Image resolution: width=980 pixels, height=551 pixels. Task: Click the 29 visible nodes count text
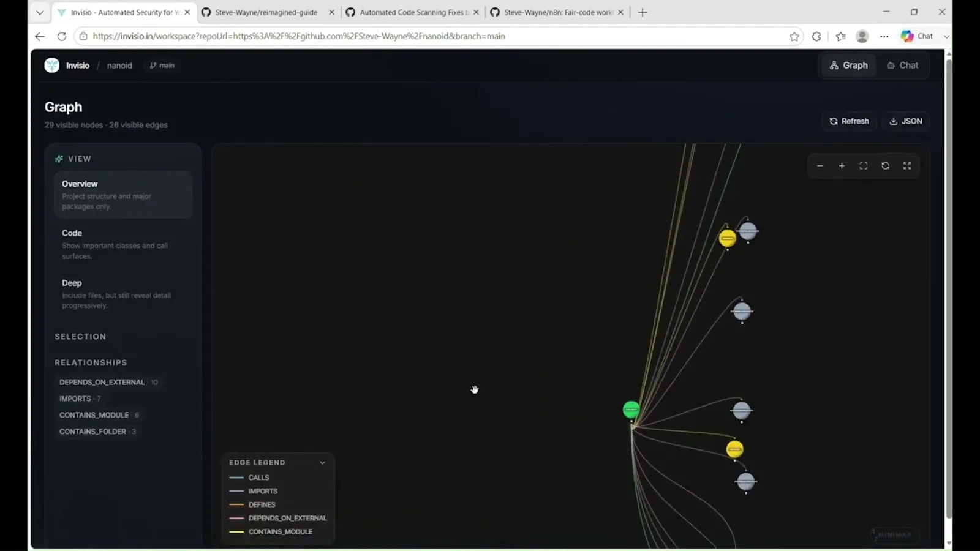click(73, 125)
